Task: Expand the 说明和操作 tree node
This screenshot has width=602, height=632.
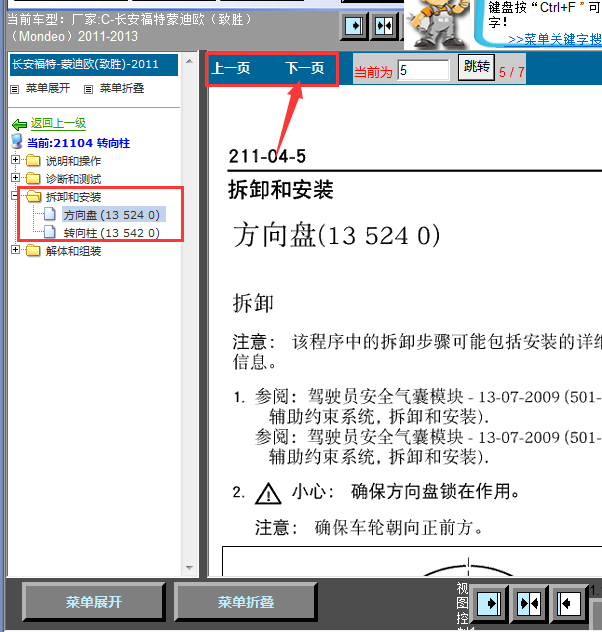Action: click(15, 160)
